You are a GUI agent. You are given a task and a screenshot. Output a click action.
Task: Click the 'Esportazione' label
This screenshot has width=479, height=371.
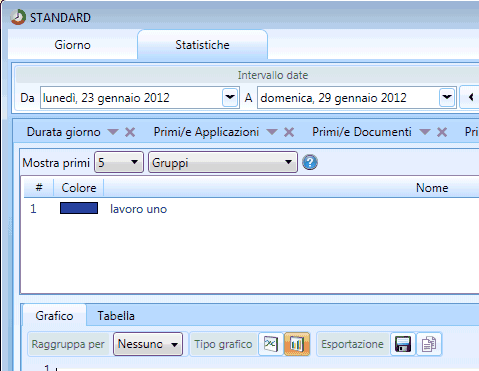pyautogui.click(x=352, y=344)
